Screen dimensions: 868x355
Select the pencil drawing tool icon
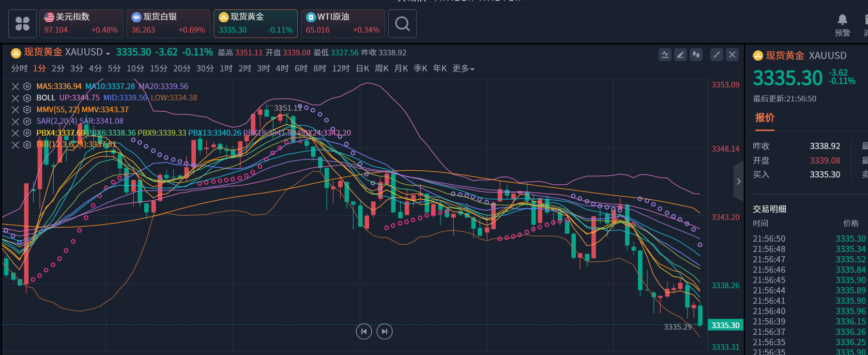coord(680,54)
